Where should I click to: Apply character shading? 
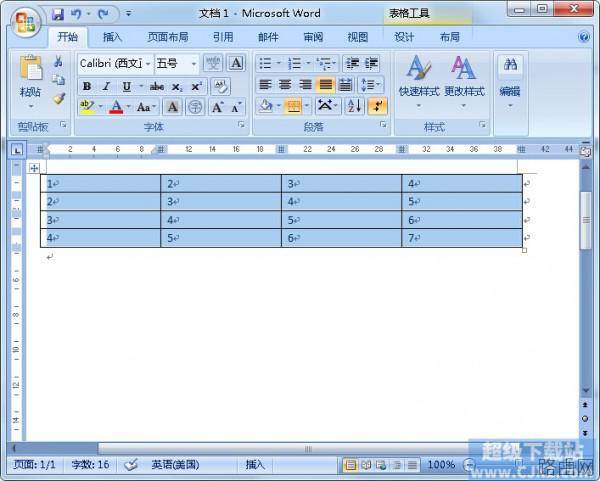point(173,107)
